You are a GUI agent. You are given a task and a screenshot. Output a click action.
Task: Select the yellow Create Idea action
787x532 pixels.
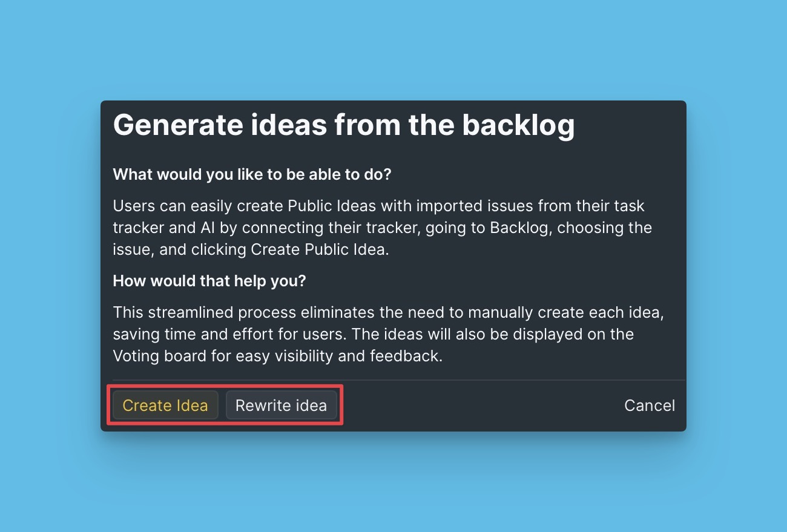165,406
